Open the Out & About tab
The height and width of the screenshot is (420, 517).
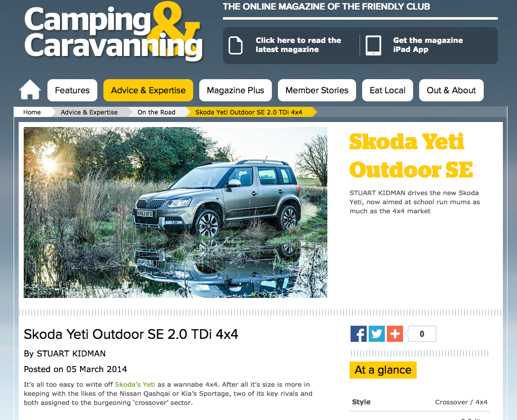[x=451, y=90]
